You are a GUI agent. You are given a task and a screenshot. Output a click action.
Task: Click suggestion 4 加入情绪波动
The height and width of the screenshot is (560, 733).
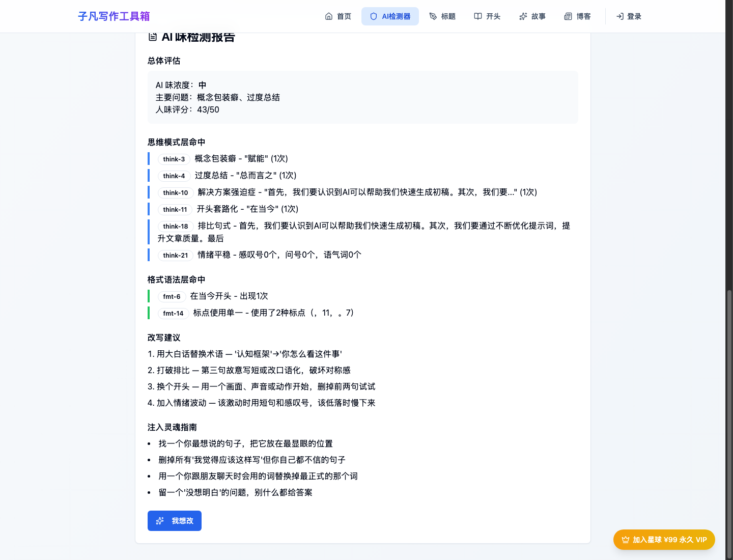(261, 403)
